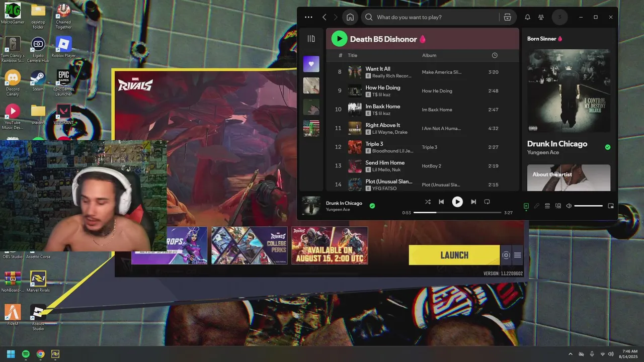Mute Spotify with speaker icon

569,206
